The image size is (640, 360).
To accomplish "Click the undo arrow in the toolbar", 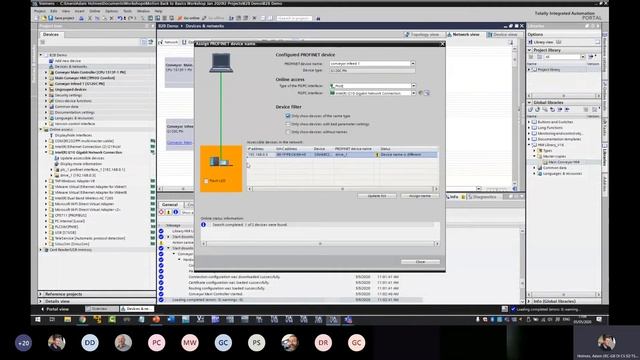I will click(x=120, y=18).
